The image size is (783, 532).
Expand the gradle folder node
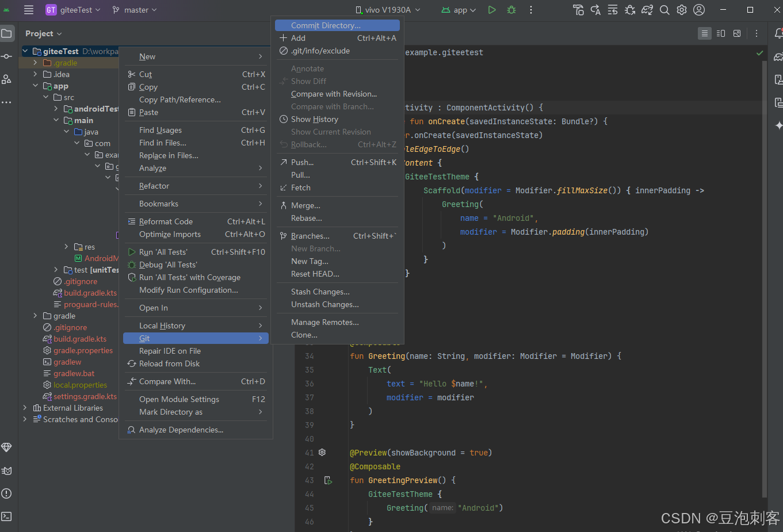coord(35,315)
